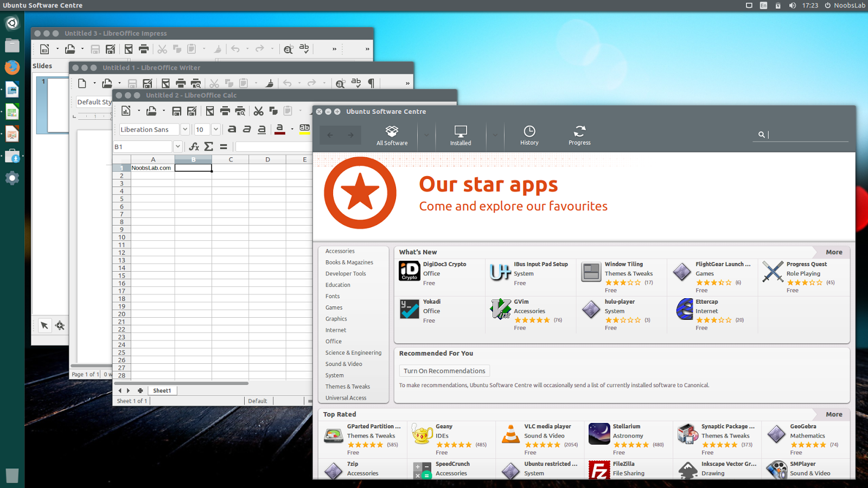The image size is (868, 488).
Task: Select Universal Access category
Action: coord(346,398)
